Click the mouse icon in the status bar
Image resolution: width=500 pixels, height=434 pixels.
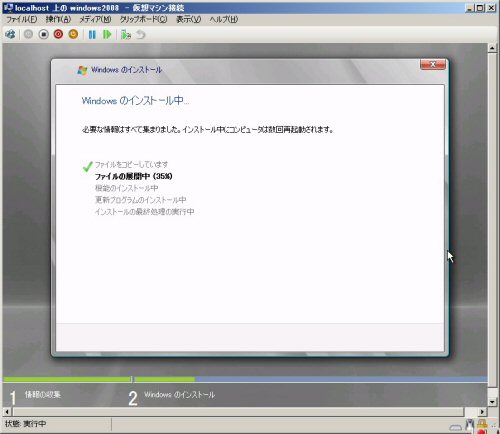(470, 425)
